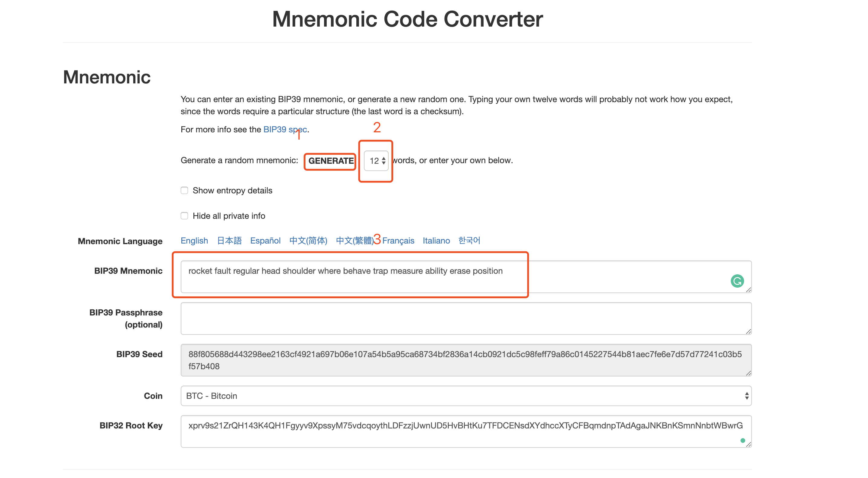Open the BIP39 spec link

click(285, 129)
